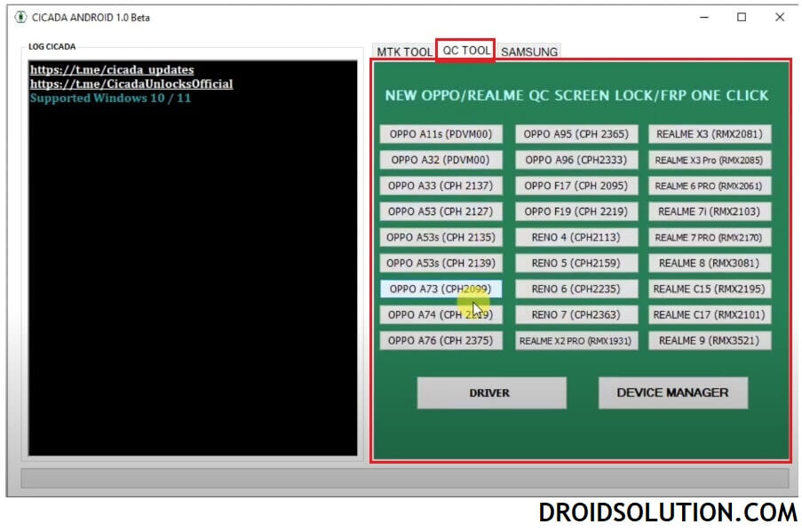The height and width of the screenshot is (532, 802).
Task: Choose RENO 6 (CPH2235)
Action: [x=576, y=289]
